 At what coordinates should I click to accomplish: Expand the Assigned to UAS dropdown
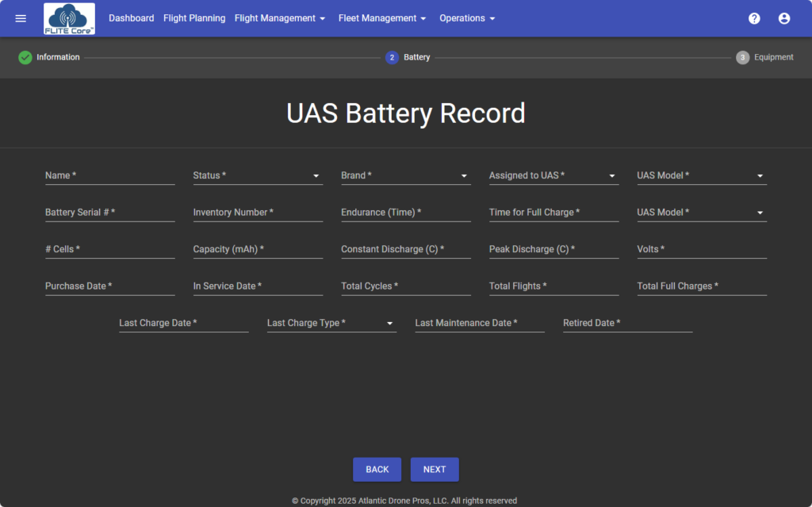pyautogui.click(x=553, y=175)
